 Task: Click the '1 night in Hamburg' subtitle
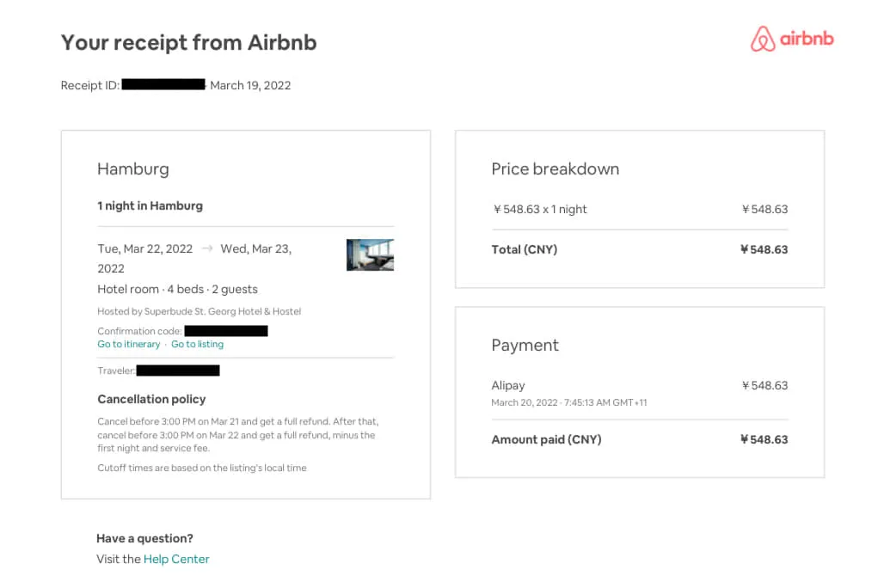point(150,205)
